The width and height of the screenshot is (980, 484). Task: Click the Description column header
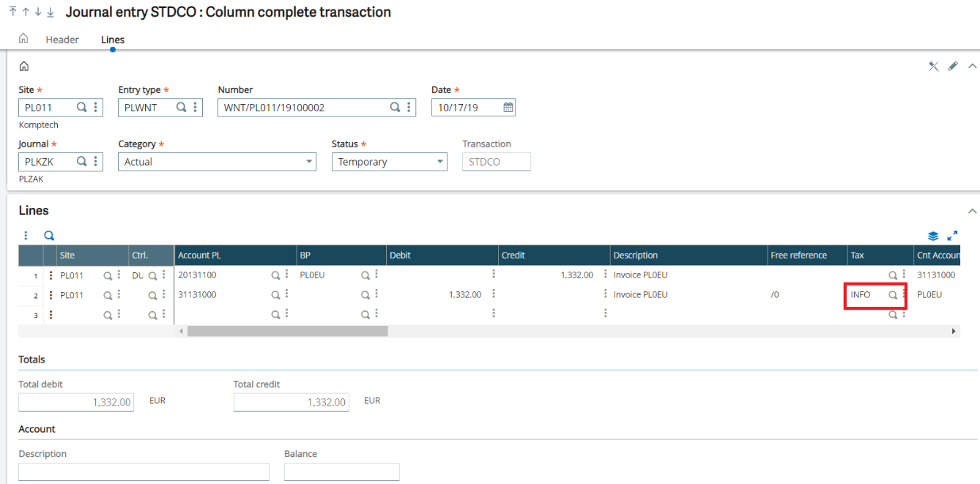[x=688, y=256]
